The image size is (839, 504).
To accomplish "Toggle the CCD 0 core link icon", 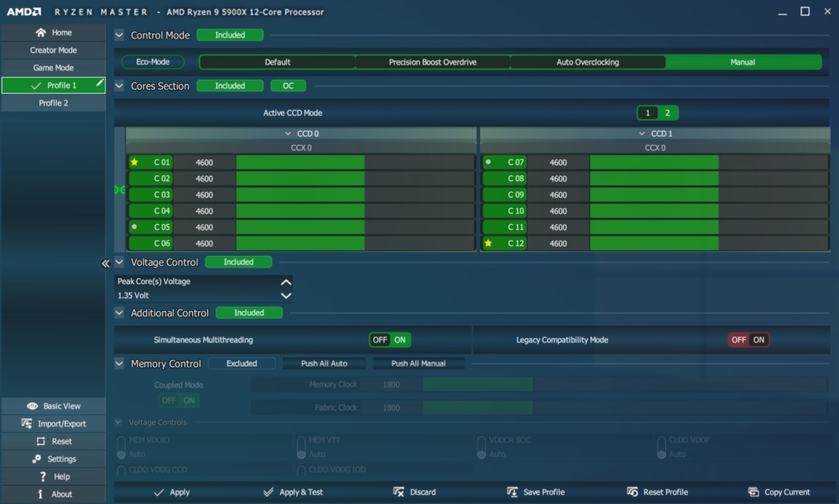I will click(x=120, y=190).
